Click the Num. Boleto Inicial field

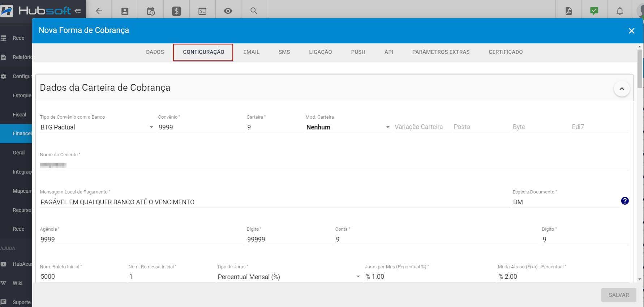tap(83, 277)
